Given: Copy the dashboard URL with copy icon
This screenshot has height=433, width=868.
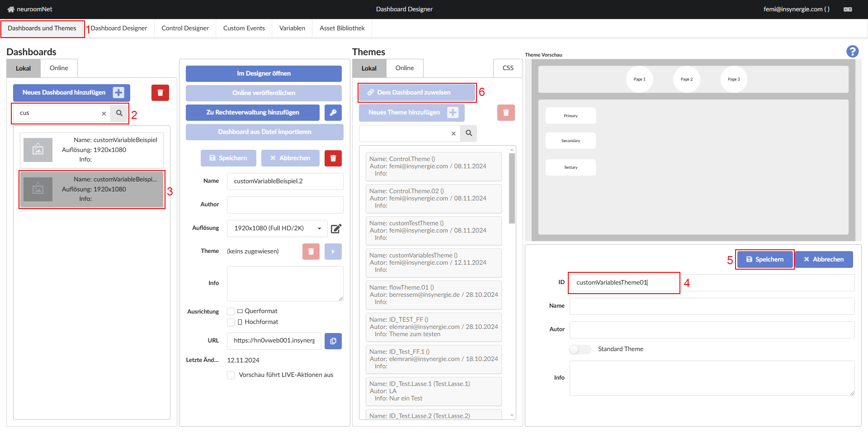Looking at the screenshot, I should [x=333, y=341].
